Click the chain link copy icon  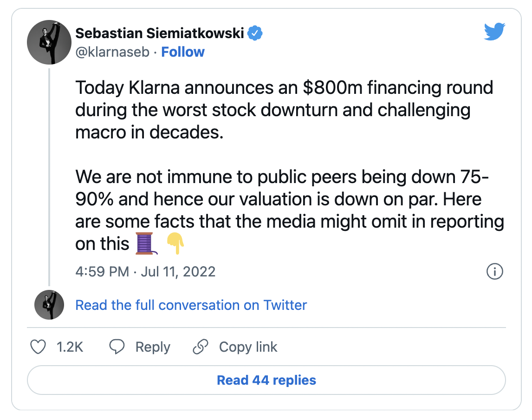[x=201, y=347]
